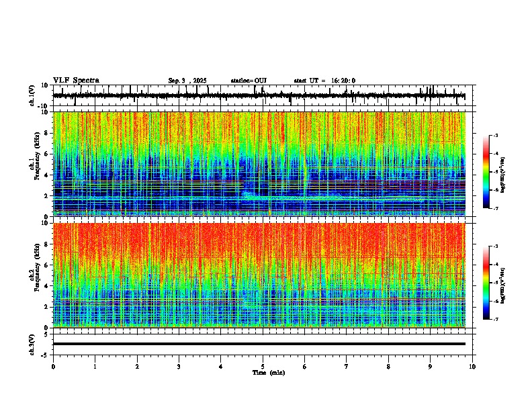The width and height of the screenshot is (532, 411).
Task: Click the ch.1 colorbar log(PSD) unit label
Action: [x=503, y=175]
